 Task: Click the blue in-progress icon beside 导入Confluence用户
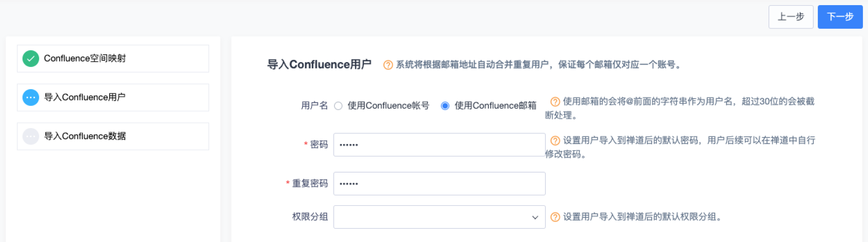pyautogui.click(x=31, y=98)
